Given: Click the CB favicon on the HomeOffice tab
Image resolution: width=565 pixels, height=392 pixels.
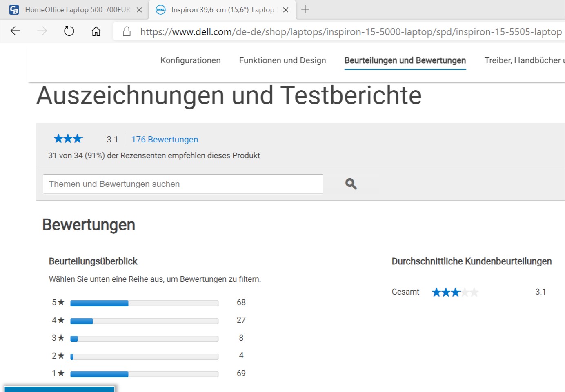Looking at the screenshot, I should pyautogui.click(x=14, y=10).
